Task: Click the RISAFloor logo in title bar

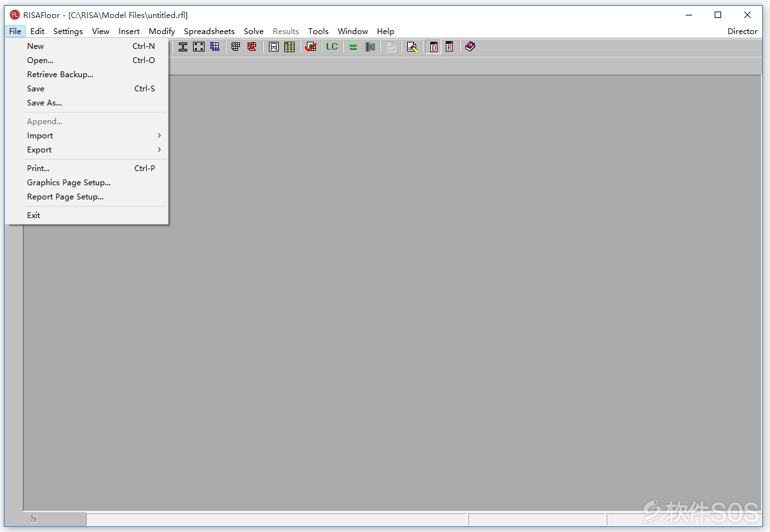Action: (15, 15)
